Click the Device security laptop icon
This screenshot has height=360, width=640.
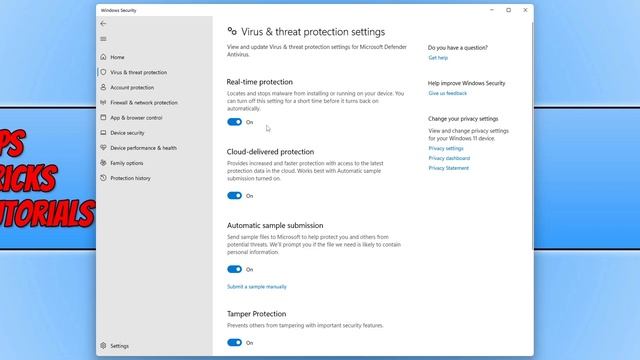[x=103, y=133]
